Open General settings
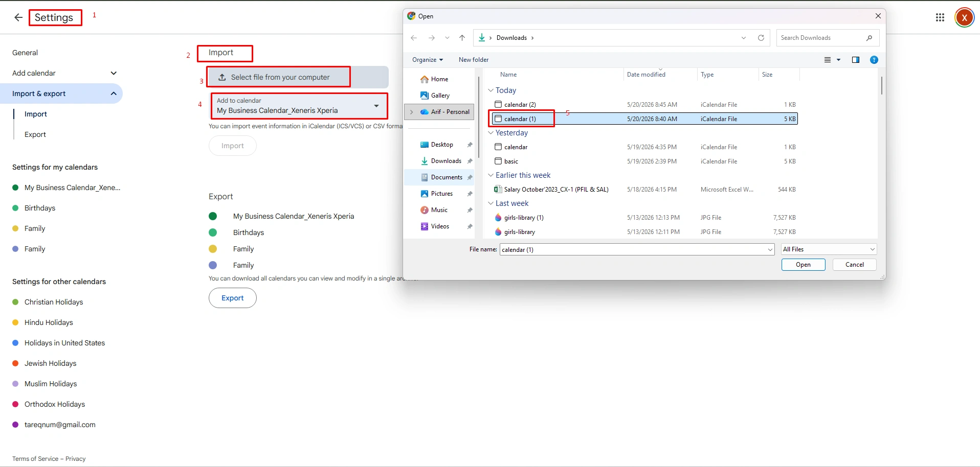Screen dimensions: 980x467 click(x=25, y=53)
